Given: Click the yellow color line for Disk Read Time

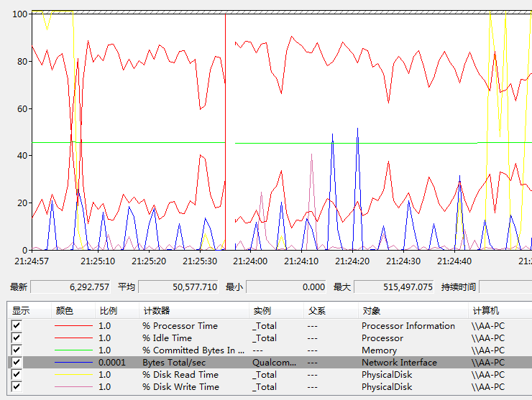Looking at the screenshot, I should click(x=73, y=375).
